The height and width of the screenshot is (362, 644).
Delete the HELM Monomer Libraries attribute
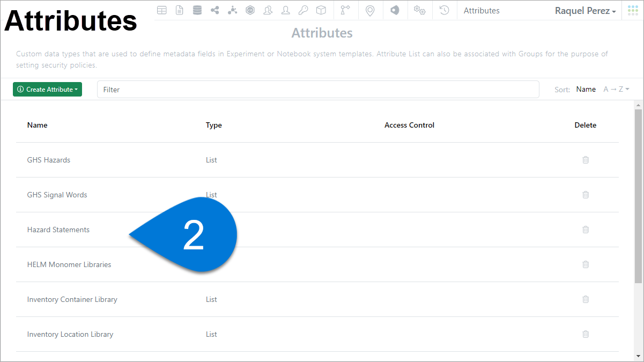tap(586, 264)
